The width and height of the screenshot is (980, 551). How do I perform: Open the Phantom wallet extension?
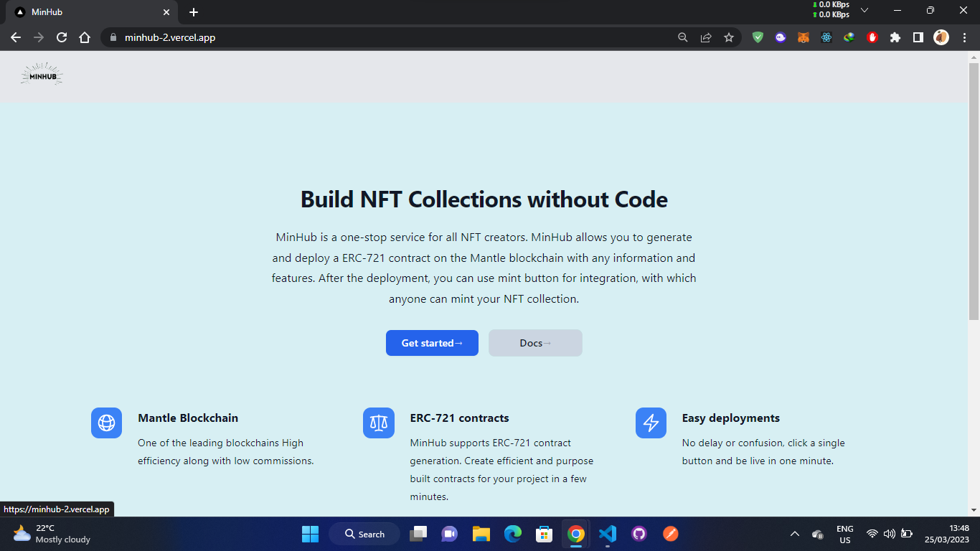[781, 37]
